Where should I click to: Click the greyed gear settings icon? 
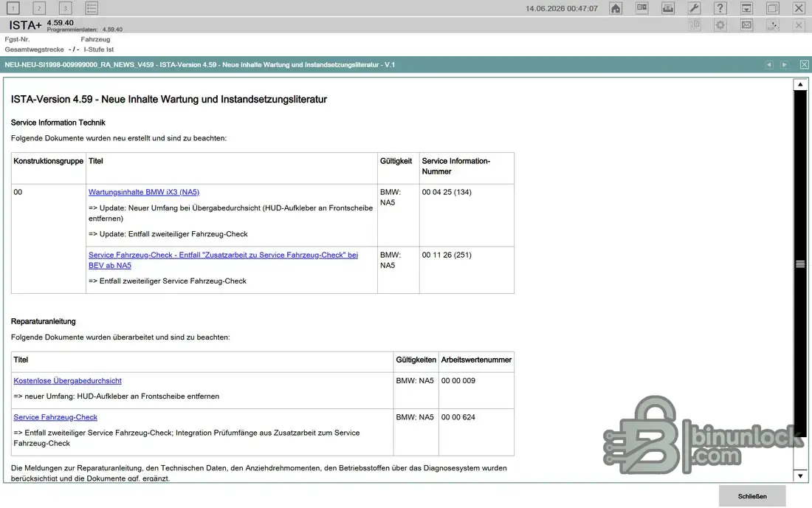[x=720, y=25]
